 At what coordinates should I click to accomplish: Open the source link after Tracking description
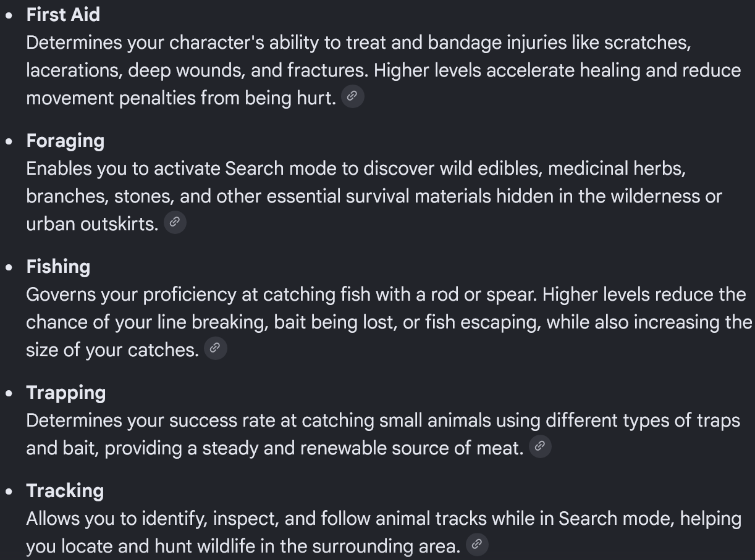(477, 545)
